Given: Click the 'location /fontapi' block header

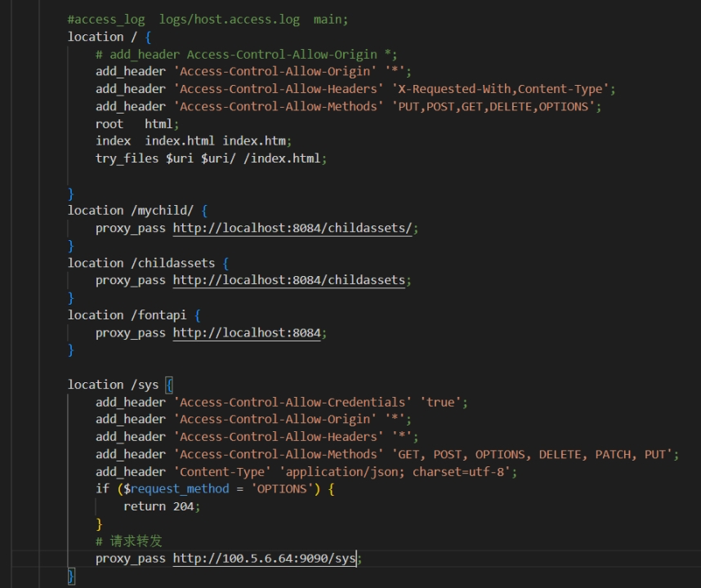Looking at the screenshot, I should coord(134,315).
